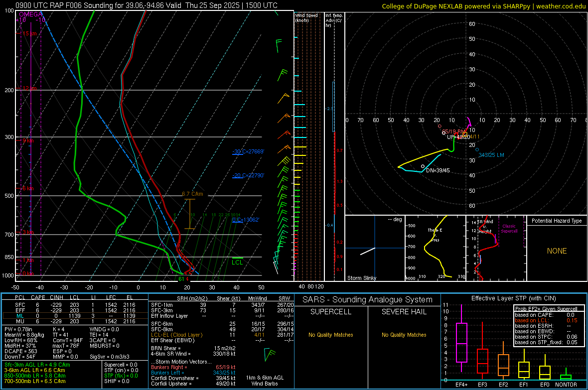Select '3-6km AGL LR = 6.6 C/km'
The image size is (588, 390).
[34, 370]
